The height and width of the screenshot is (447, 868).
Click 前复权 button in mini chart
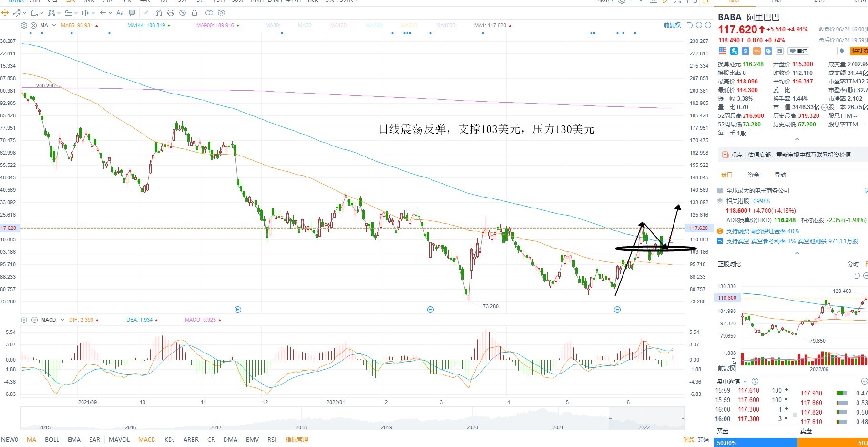click(726, 368)
